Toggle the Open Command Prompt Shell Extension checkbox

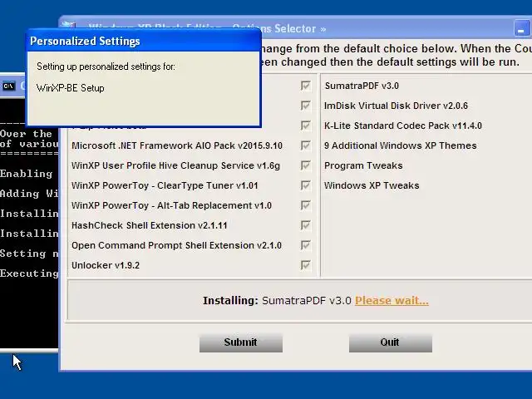click(305, 245)
